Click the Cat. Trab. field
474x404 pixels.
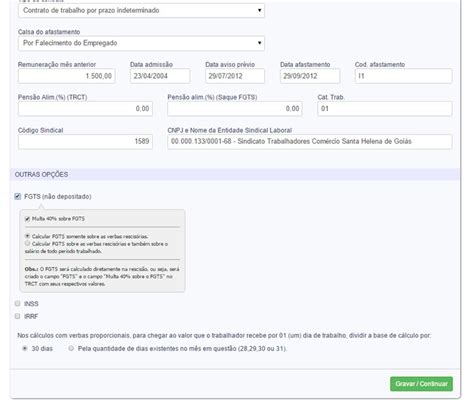point(385,109)
